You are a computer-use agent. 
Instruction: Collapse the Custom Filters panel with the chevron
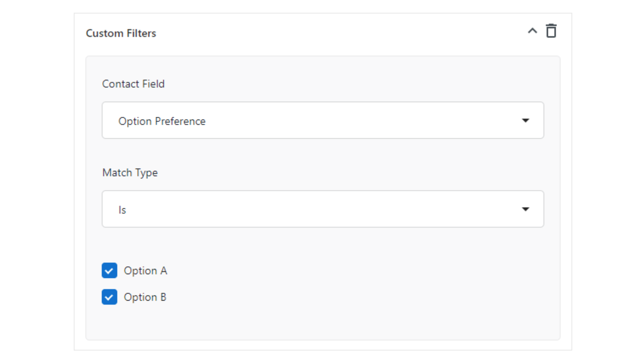pos(532,31)
